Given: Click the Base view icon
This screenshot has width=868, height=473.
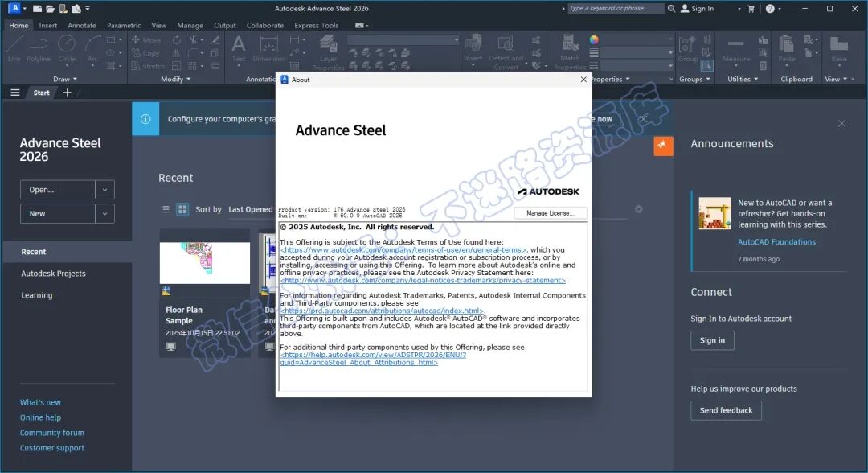Looking at the screenshot, I should click(x=838, y=48).
